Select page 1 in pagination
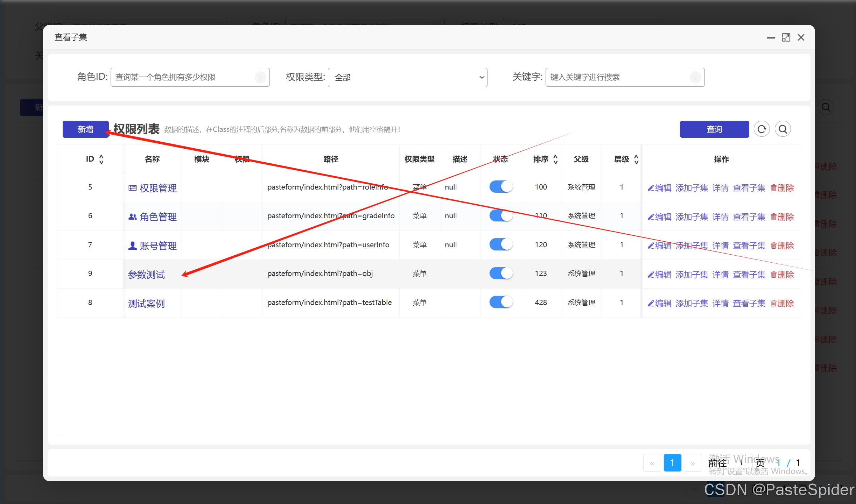Screen dimensions: 856x504 672,463
